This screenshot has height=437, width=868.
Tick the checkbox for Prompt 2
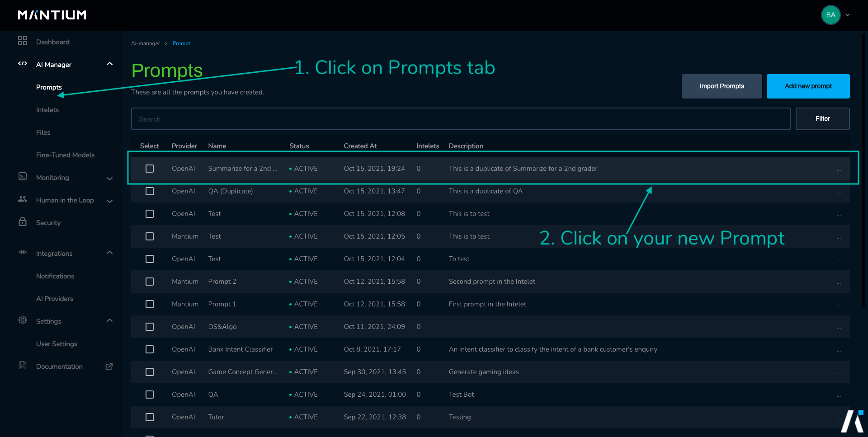click(150, 282)
